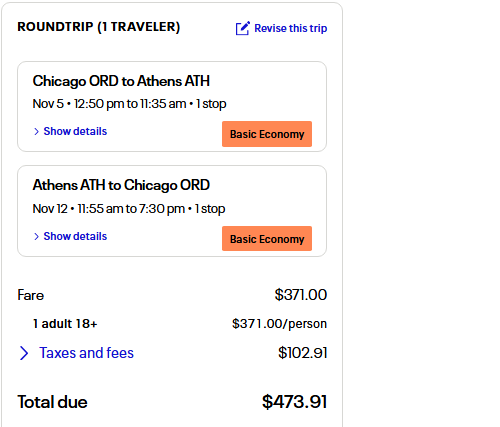This screenshot has width=500, height=427.
Task: Click the pencil edit icon beside Revise this trip
Action: click(242, 28)
